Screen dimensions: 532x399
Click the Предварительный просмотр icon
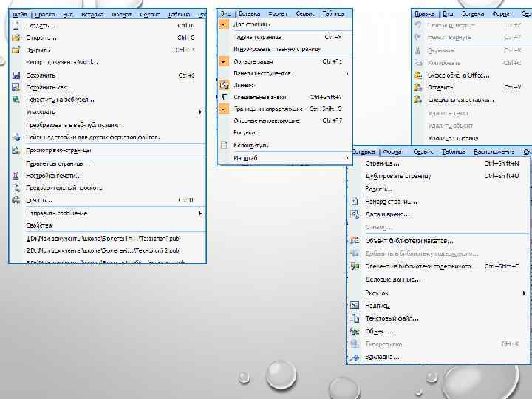(16, 188)
